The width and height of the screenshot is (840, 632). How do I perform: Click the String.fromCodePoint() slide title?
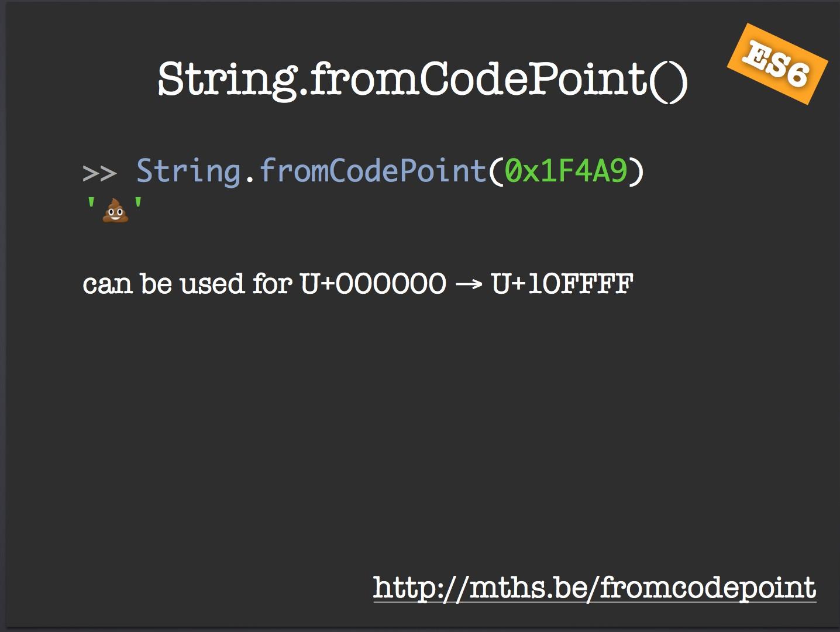(422, 79)
